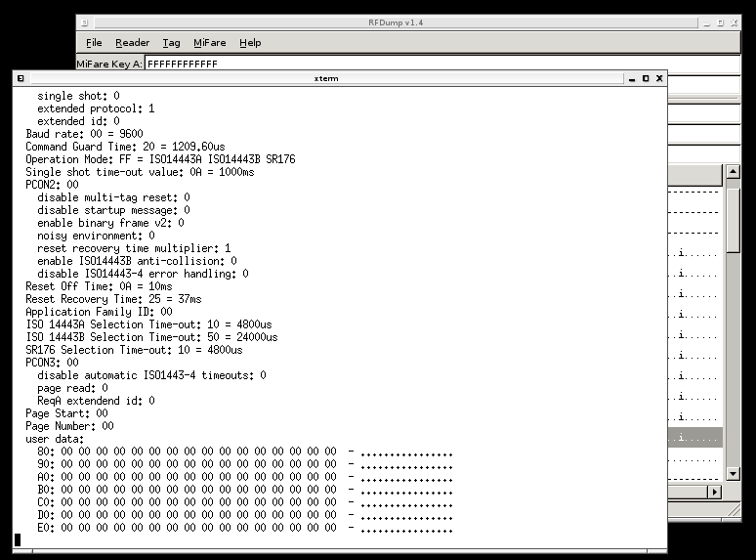Viewport: 756px width, 560px height.
Task: Click 'enable binary frame v2: 0' line
Action: coord(111,223)
